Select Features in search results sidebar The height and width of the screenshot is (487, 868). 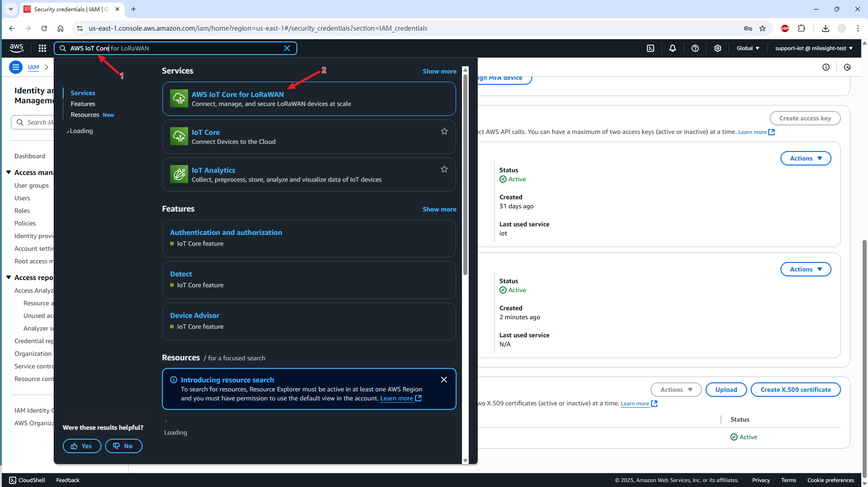[x=83, y=104]
